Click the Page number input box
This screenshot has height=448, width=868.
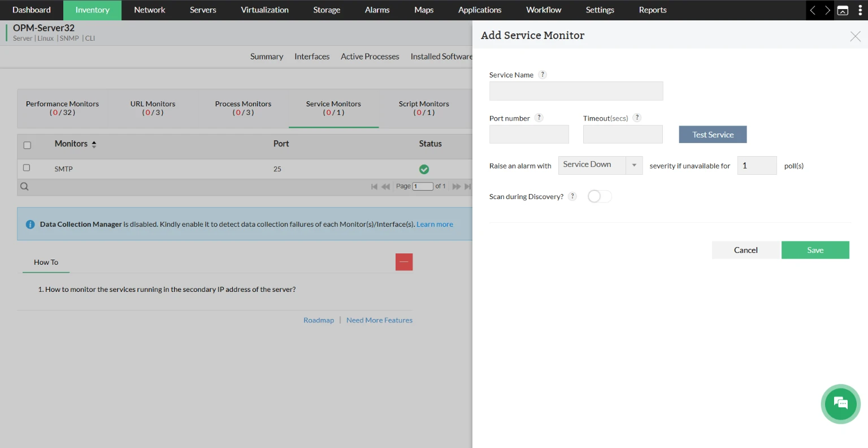pos(423,186)
